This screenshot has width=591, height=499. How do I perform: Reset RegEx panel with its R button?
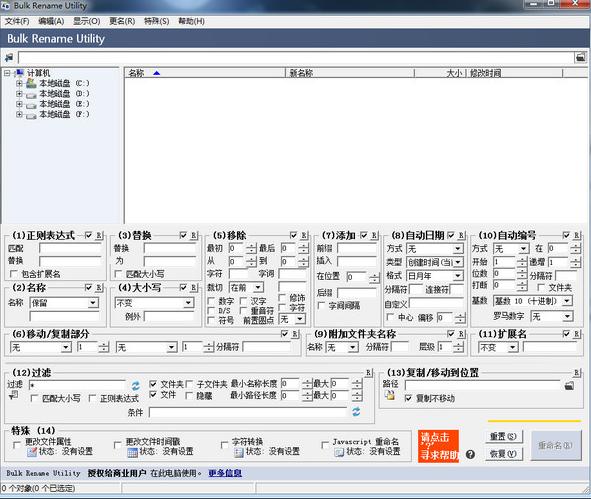(x=99, y=236)
